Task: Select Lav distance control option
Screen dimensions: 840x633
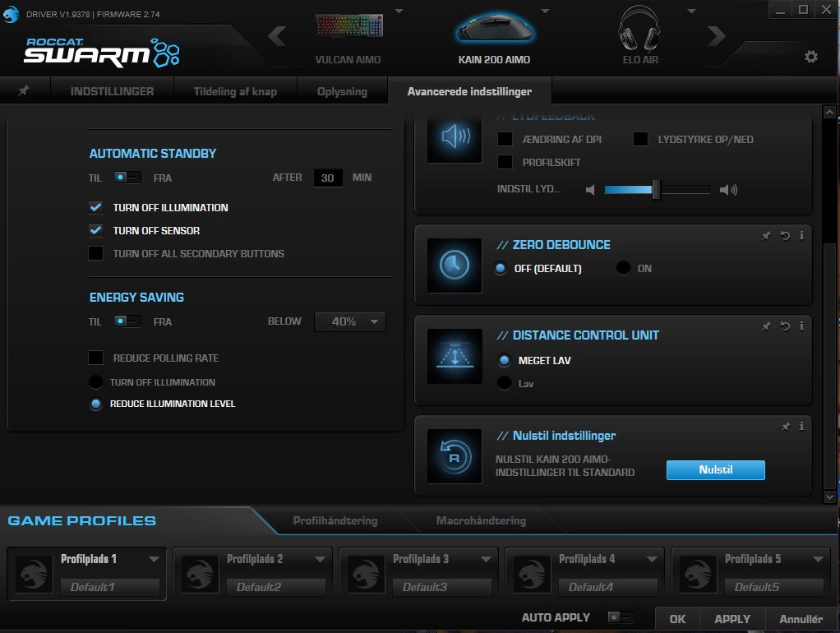Action: [504, 383]
